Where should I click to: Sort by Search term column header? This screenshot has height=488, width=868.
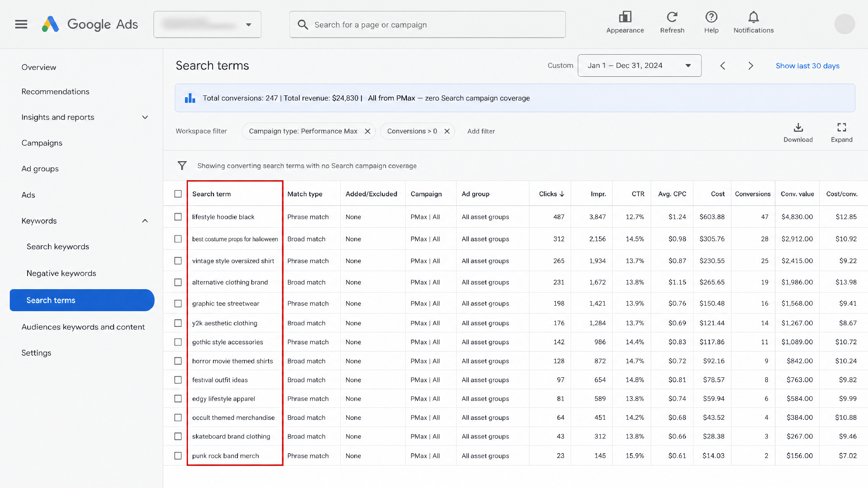pos(212,194)
